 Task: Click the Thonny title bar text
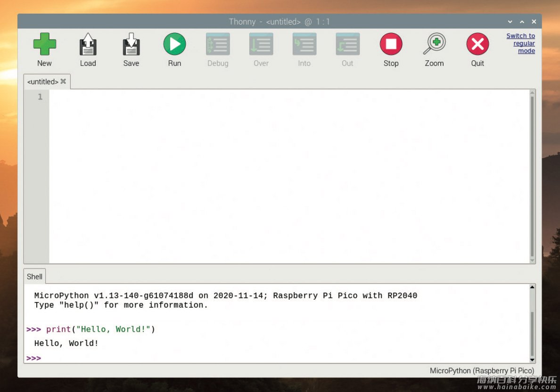coord(279,22)
